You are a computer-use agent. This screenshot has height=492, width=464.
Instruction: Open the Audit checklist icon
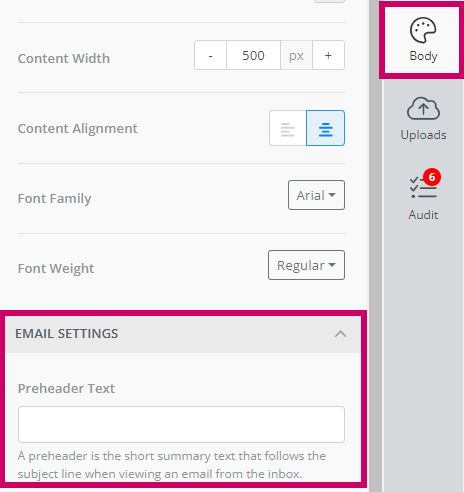(423, 187)
